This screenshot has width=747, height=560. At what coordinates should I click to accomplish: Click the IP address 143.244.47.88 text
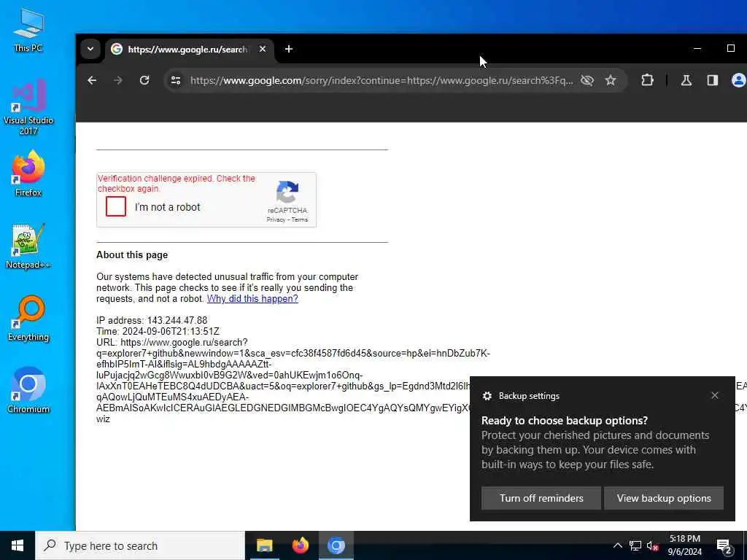tap(152, 320)
